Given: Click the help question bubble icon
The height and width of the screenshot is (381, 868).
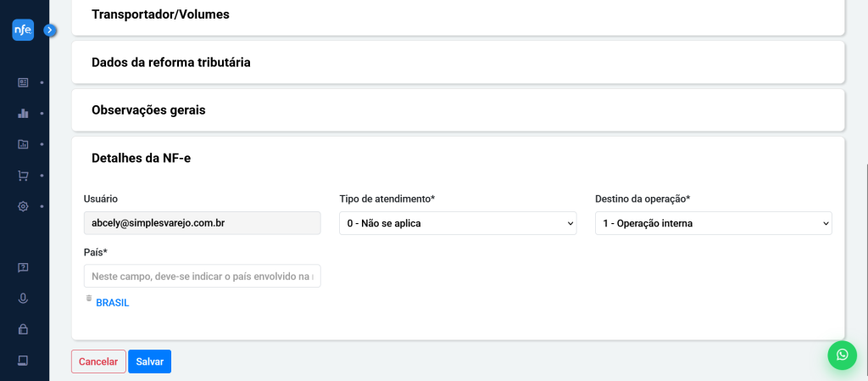Looking at the screenshot, I should pos(23,267).
